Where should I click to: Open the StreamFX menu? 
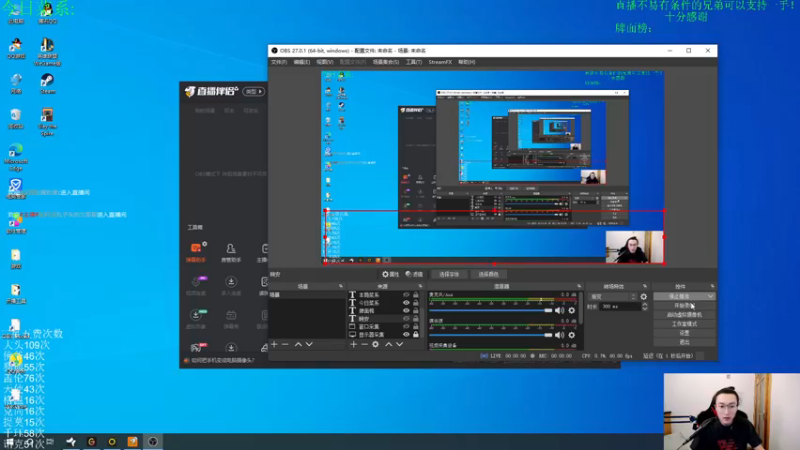[x=440, y=62]
